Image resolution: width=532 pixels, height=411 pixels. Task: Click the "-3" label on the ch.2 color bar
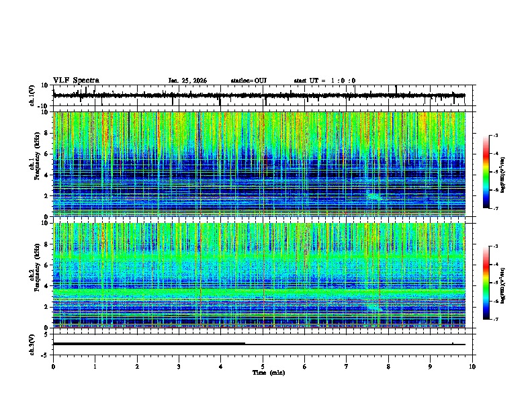coord(496,246)
